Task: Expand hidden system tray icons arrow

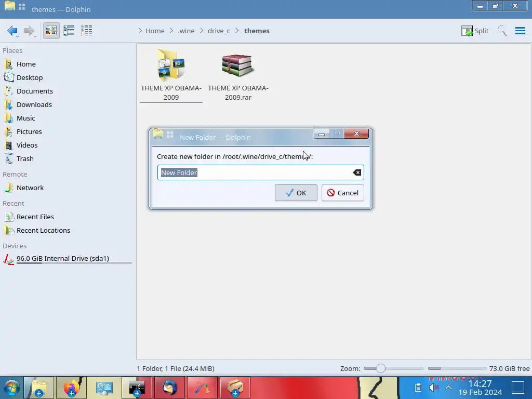Action: (x=448, y=388)
